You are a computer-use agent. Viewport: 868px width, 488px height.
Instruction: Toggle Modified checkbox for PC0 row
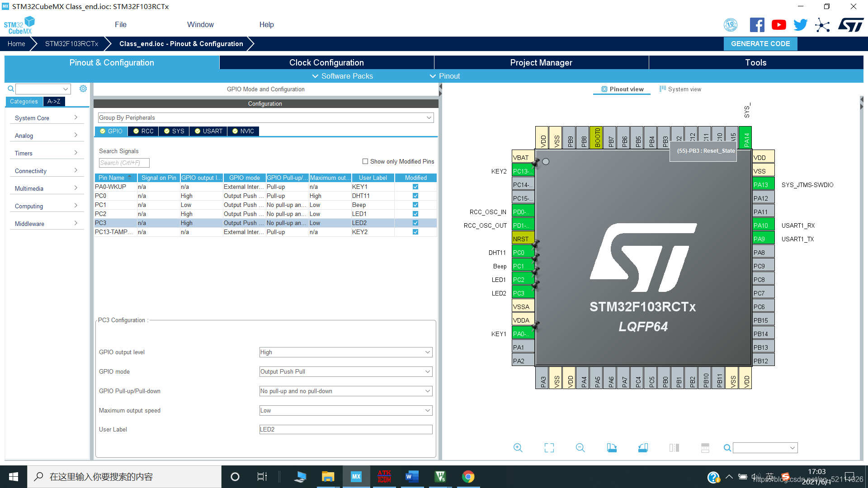pos(415,196)
